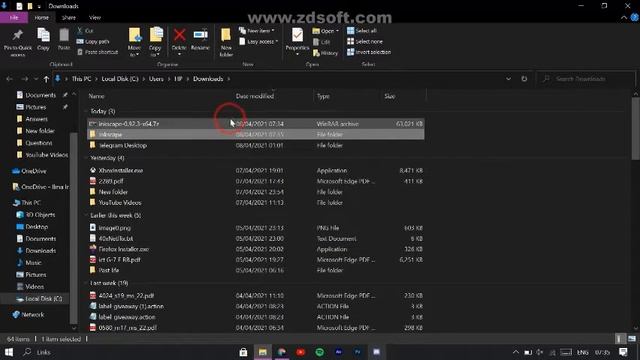
Task: Go up one folder level
Action: point(46,79)
